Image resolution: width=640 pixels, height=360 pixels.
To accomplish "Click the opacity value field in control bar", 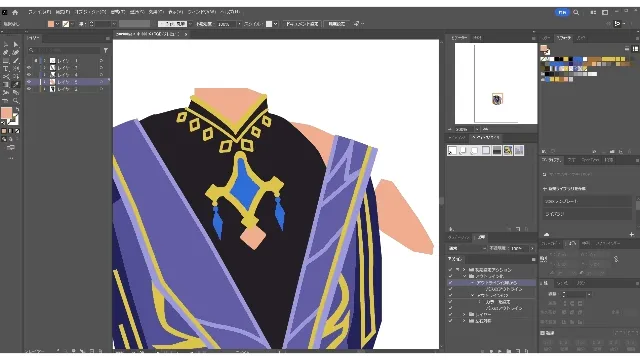I will point(226,24).
